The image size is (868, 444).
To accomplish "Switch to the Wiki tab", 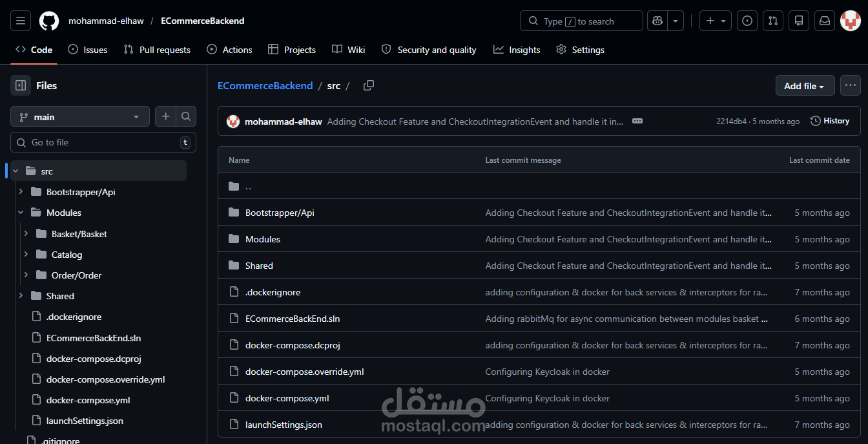I will [349, 50].
